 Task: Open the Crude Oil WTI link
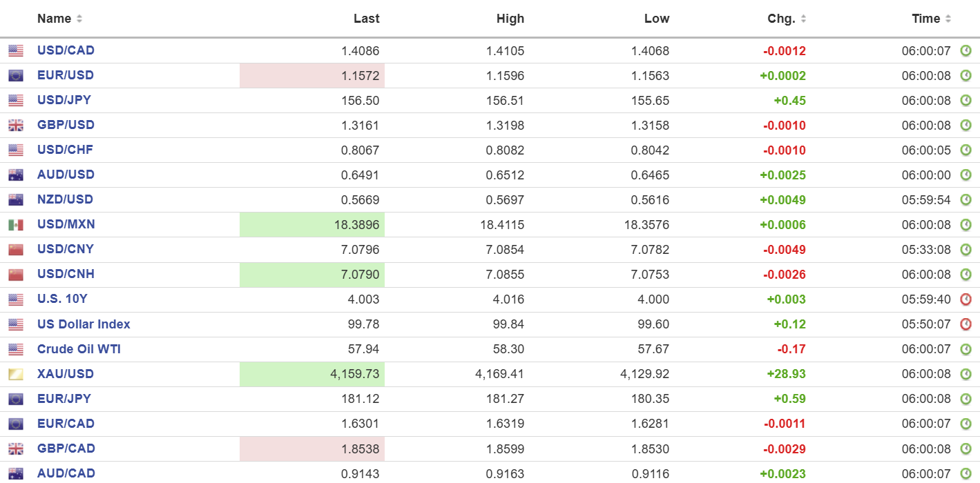[x=79, y=349]
